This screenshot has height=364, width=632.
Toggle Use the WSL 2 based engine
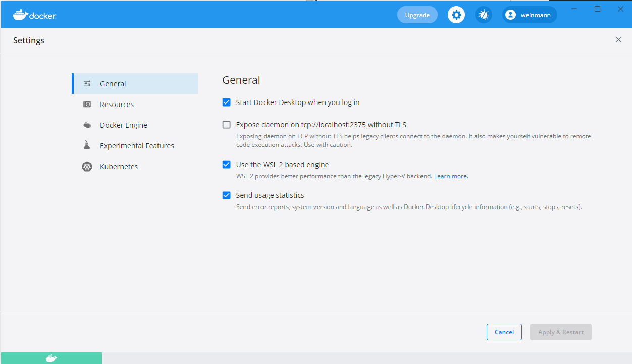pos(227,164)
